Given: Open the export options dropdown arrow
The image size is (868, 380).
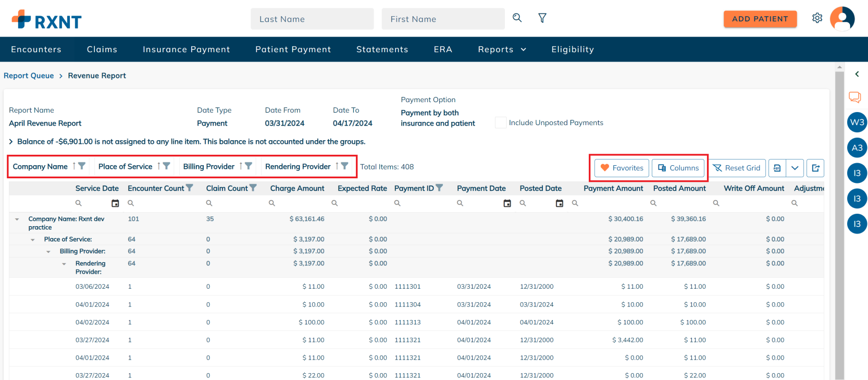Looking at the screenshot, I should (795, 168).
